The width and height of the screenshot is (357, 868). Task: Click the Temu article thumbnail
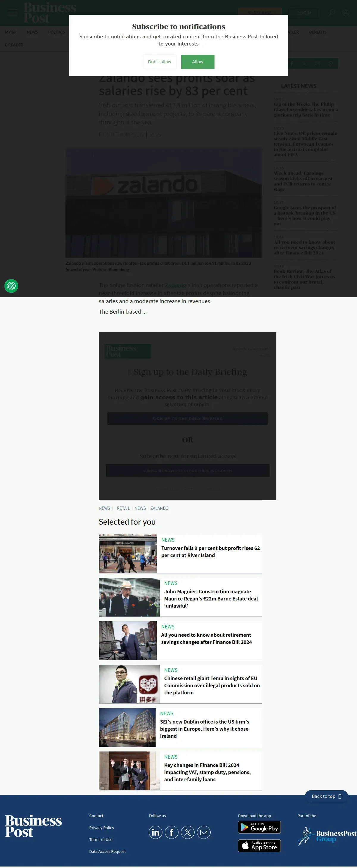point(129,684)
